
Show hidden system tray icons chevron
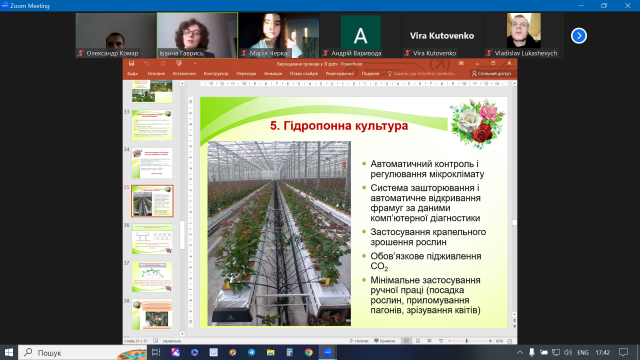[519, 352]
